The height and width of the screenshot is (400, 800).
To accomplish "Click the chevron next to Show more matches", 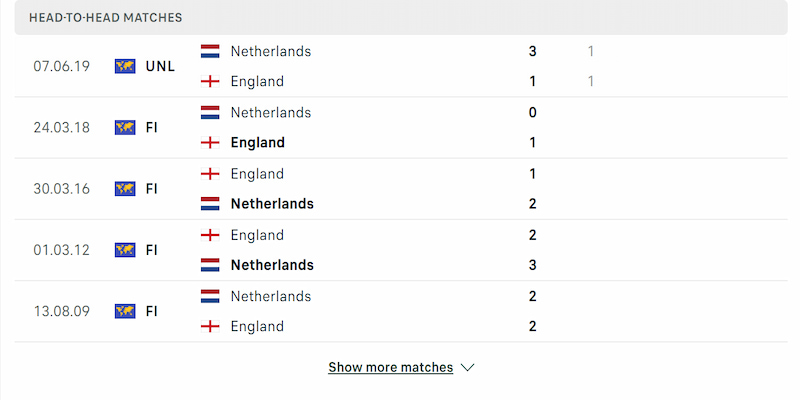I will [x=467, y=367].
